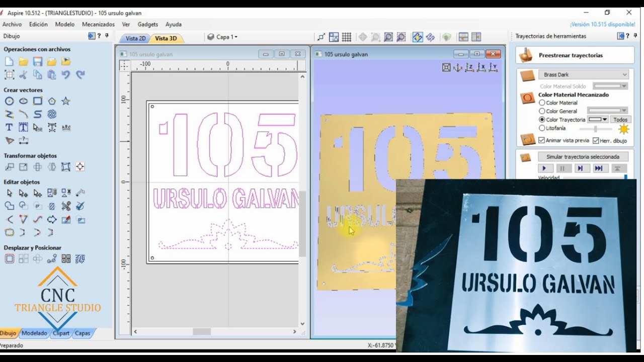Viewport: 644px width, 362px height.
Task: Pin the Dibujo panel with pushpin
Action: point(107,36)
